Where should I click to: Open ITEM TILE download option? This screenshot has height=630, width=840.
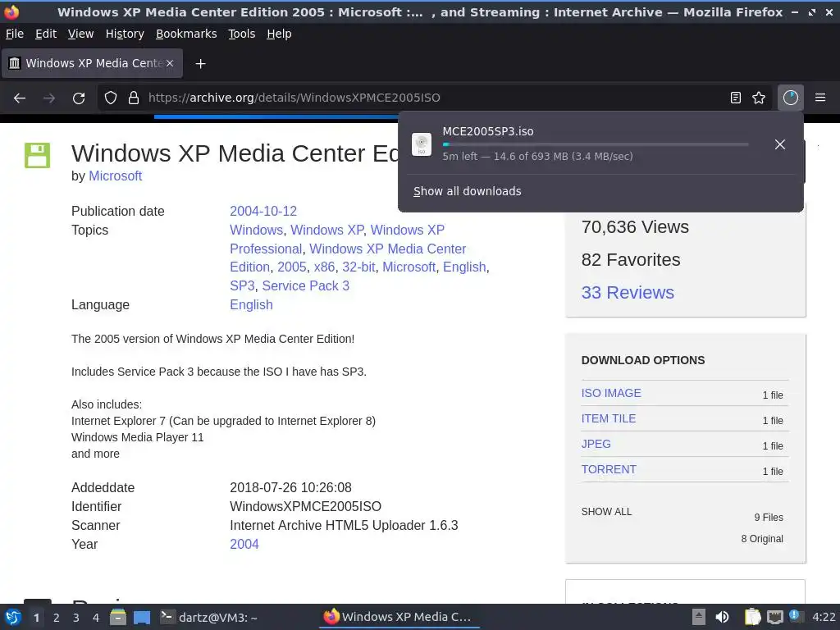click(609, 418)
